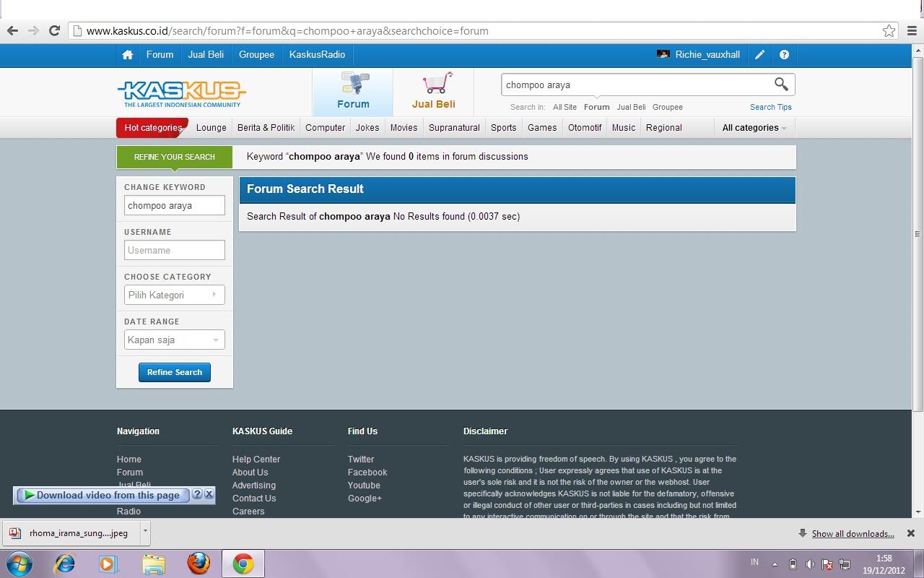This screenshot has width=924, height=578.
Task: Open Windows Explorer folder taskbar icon
Action: pos(153,564)
